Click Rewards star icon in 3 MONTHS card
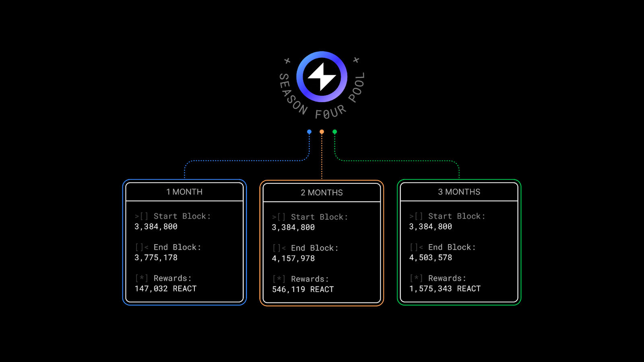Image resolution: width=644 pixels, height=362 pixels. [416, 278]
